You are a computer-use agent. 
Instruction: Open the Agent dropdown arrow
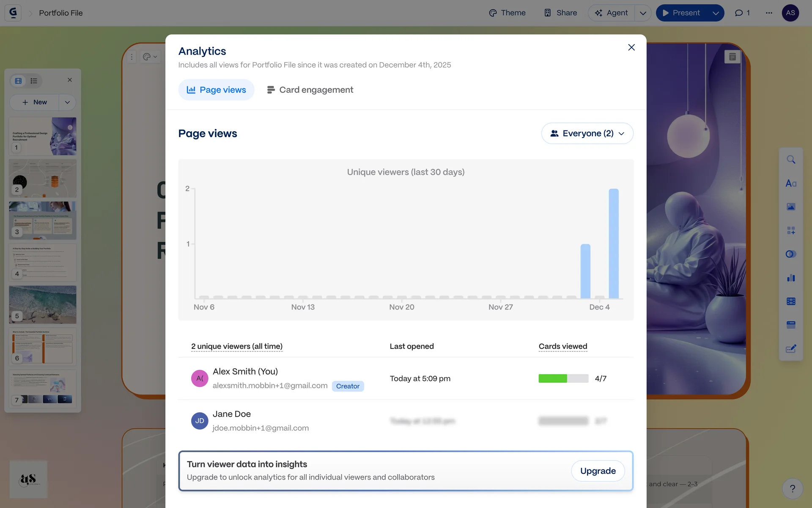click(643, 13)
